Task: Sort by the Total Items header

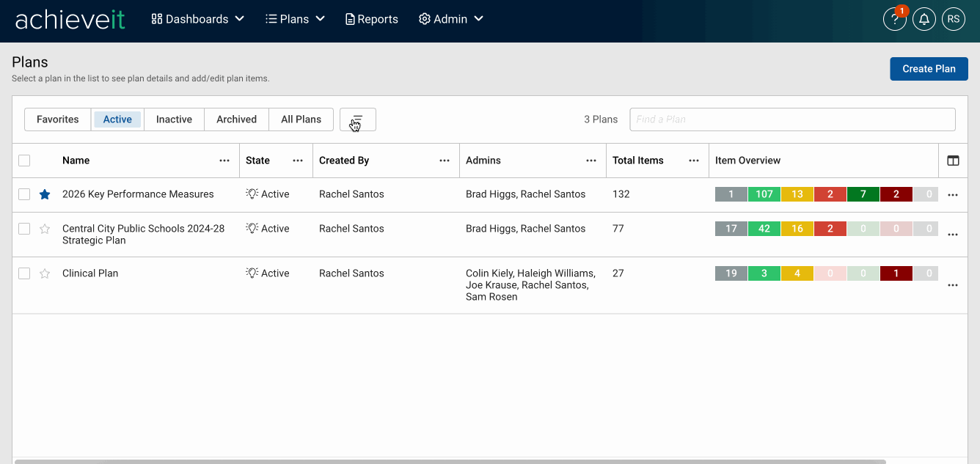Action: point(638,161)
